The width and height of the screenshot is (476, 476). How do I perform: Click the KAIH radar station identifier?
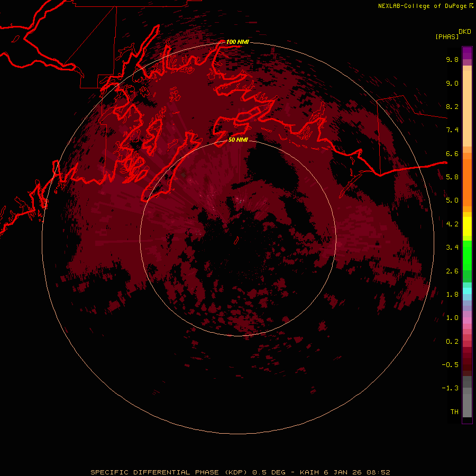pos(309,472)
